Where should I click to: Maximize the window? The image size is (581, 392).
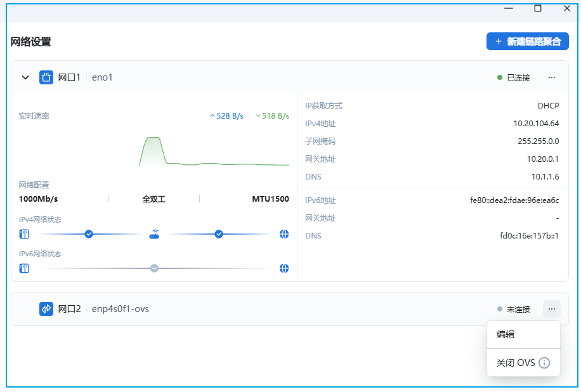click(x=538, y=8)
